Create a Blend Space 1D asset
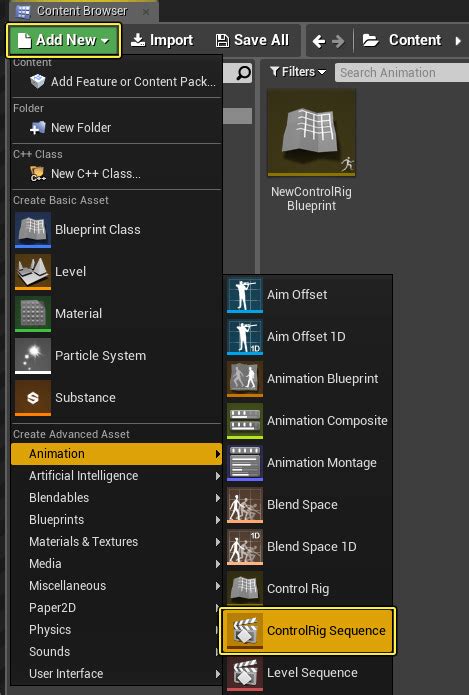The width and height of the screenshot is (469, 695). coord(308,547)
